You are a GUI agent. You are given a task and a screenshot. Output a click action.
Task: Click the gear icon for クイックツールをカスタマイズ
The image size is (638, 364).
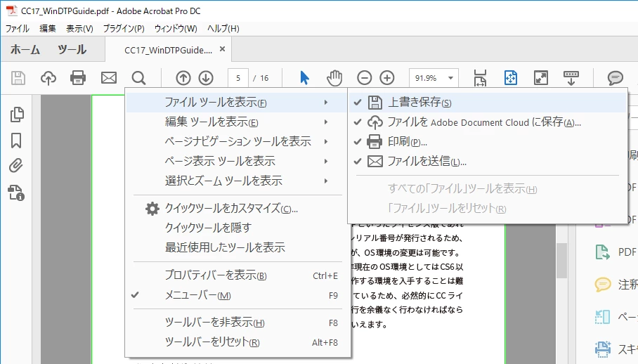point(152,209)
